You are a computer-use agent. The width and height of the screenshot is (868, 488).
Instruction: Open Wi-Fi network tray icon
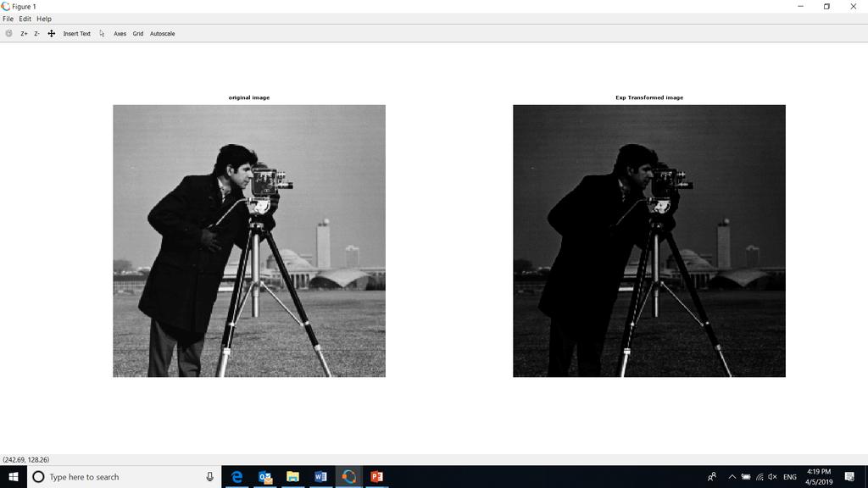(x=759, y=477)
